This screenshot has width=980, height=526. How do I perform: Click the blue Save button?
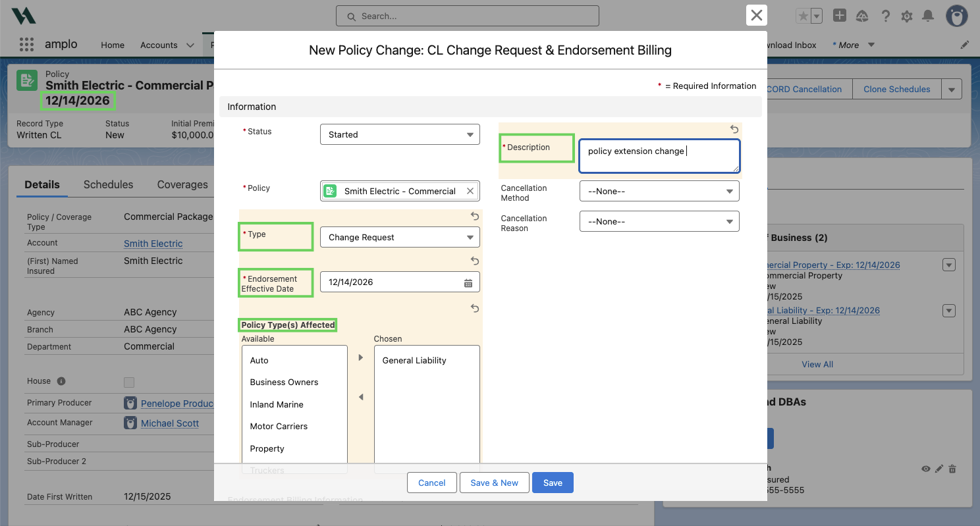coord(553,483)
